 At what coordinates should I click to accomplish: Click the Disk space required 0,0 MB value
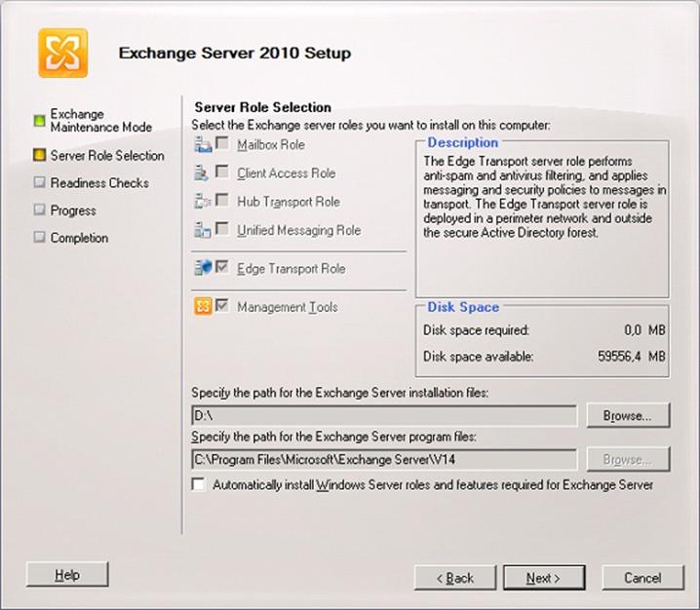click(644, 330)
